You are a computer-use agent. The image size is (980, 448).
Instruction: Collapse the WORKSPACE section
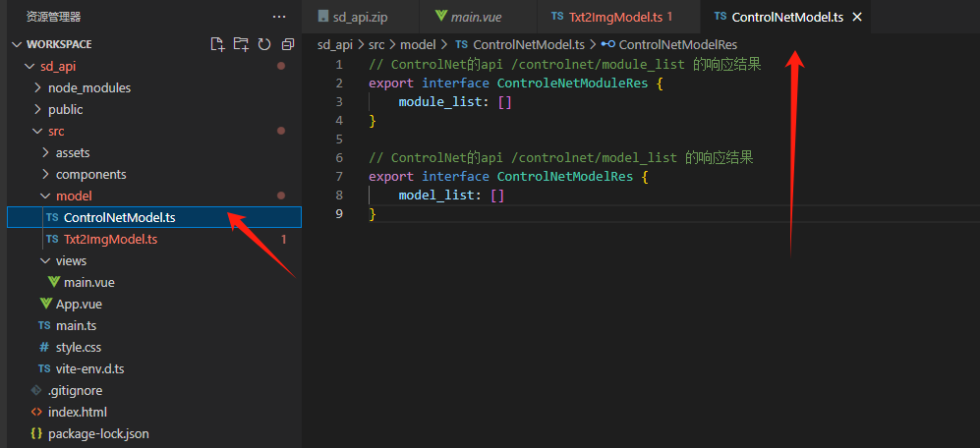click(16, 44)
